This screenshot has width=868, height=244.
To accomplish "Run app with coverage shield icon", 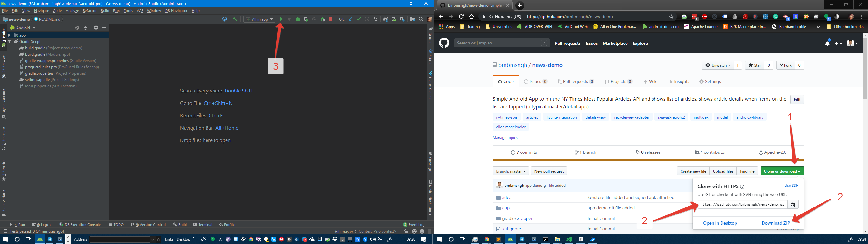I will pos(306,19).
